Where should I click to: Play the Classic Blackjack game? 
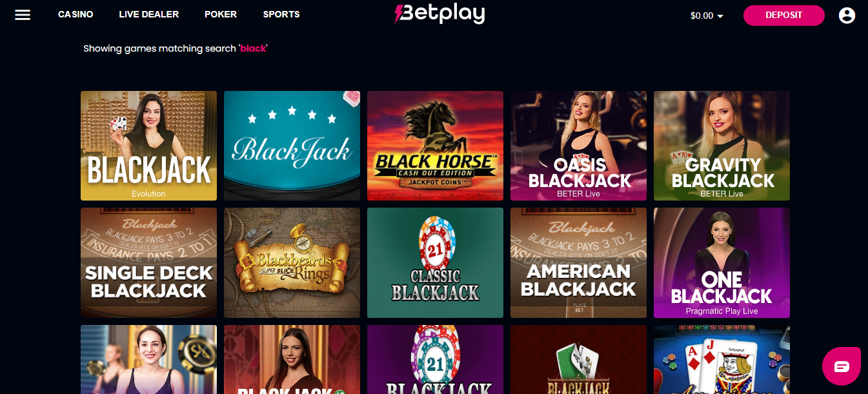click(435, 263)
